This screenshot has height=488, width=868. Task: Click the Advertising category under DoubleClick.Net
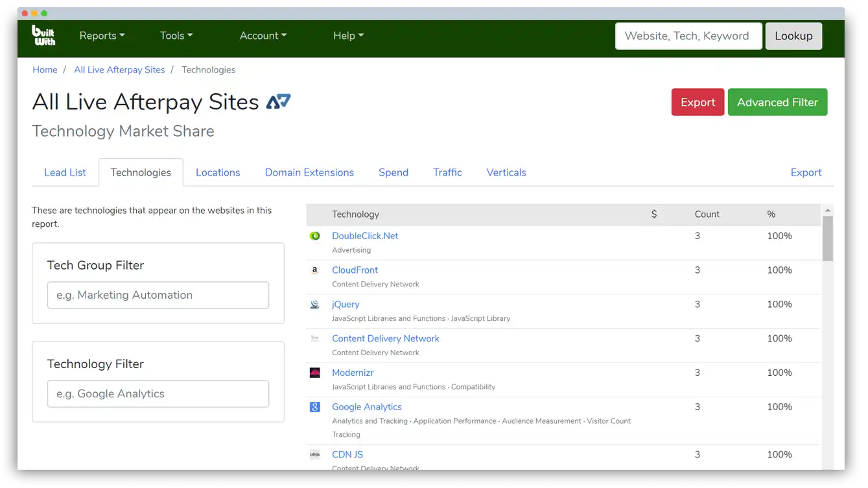point(351,250)
